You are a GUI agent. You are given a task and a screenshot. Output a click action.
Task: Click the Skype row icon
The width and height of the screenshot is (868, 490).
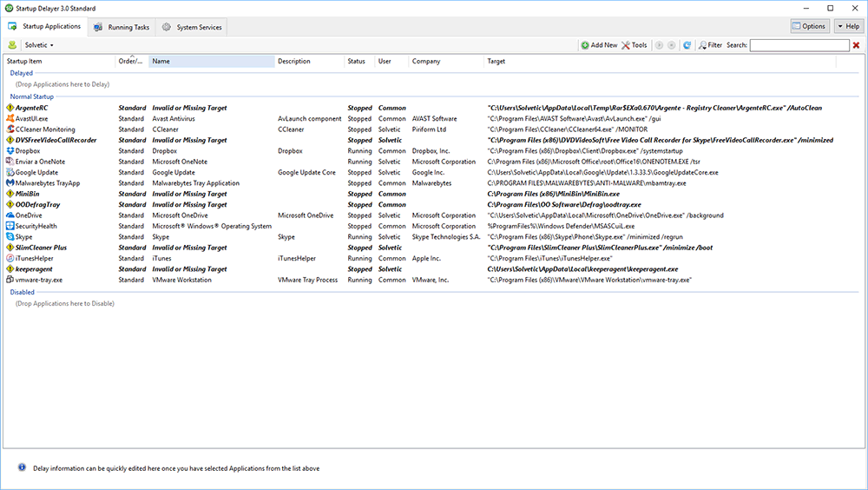(x=10, y=236)
